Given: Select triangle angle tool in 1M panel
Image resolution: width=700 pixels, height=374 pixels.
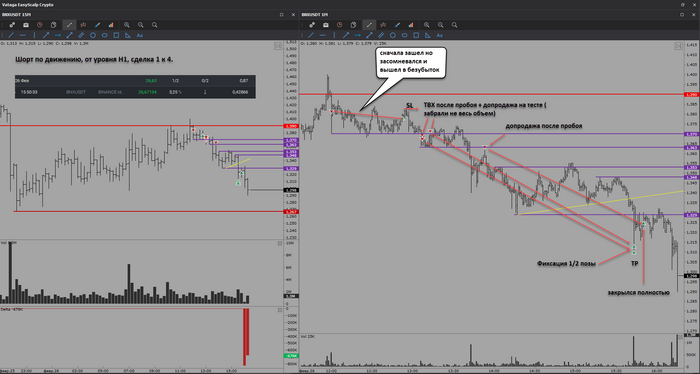Looking at the screenshot, I should [x=428, y=35].
